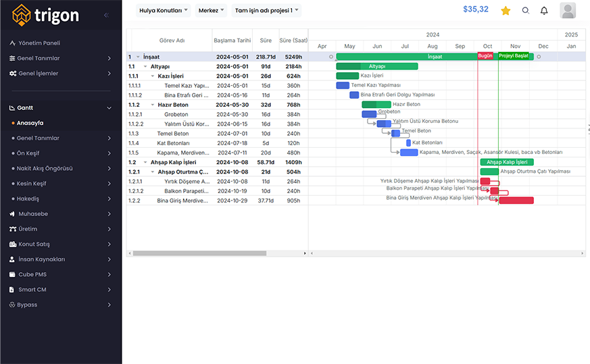Click the left link circle of İnşaat bar

[331, 57]
